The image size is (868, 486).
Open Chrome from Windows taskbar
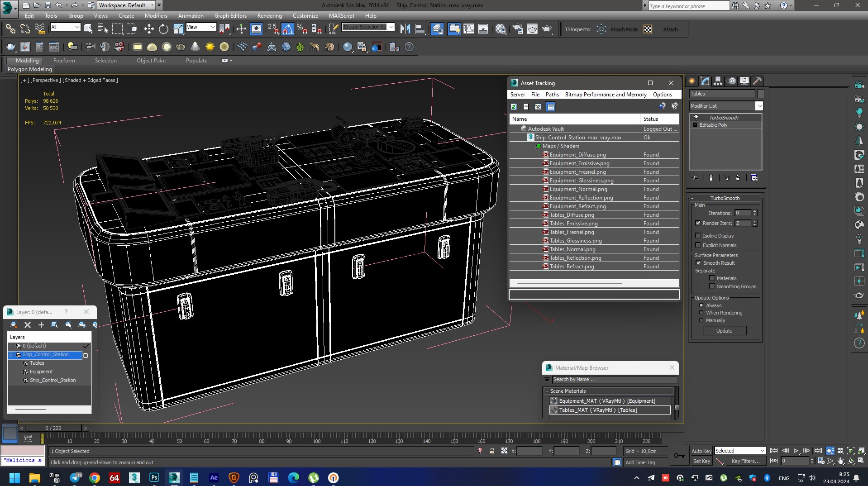pos(95,477)
